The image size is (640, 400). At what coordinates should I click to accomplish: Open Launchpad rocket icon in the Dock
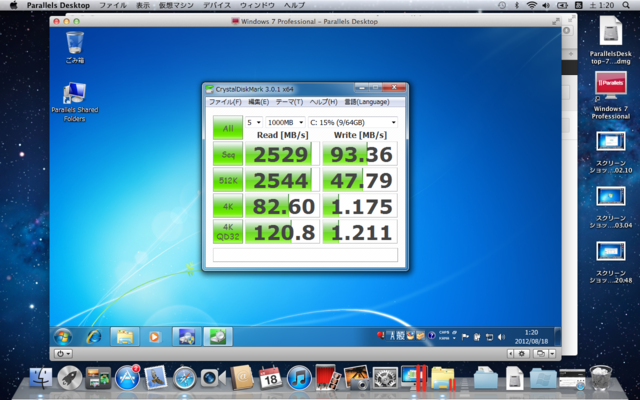pos(69,378)
